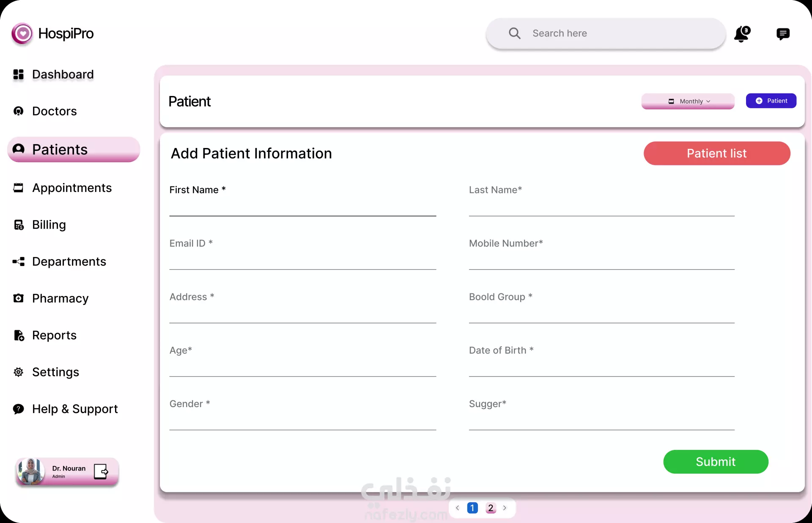The image size is (812, 523).
Task: Select the Pharmacy sidebar icon
Action: 18,298
